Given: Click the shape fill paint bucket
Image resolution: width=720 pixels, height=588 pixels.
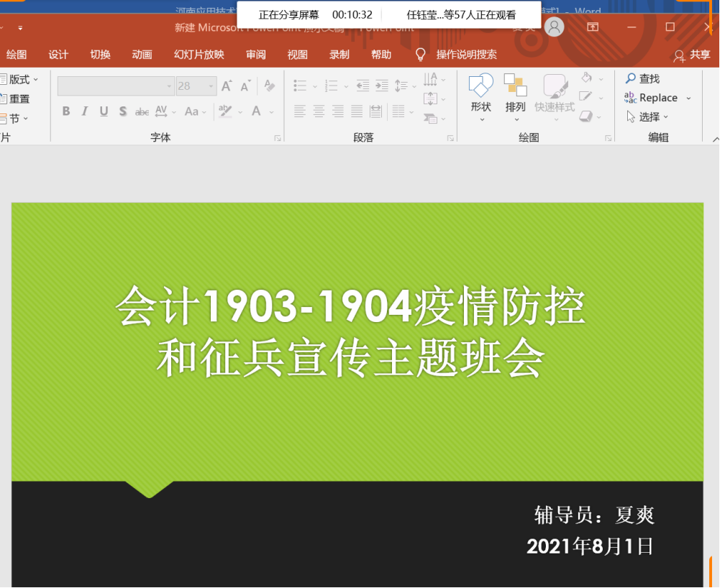Looking at the screenshot, I should click(586, 78).
